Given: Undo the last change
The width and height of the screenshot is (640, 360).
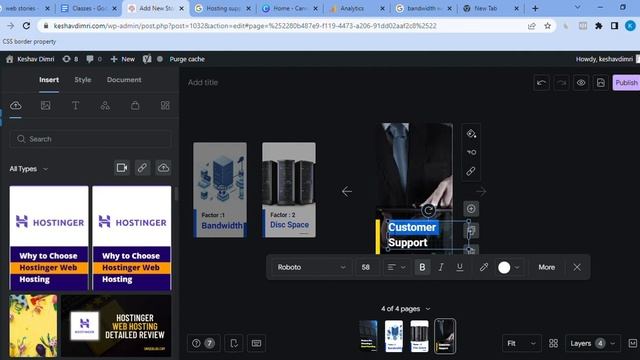Looking at the screenshot, I should pos(542,83).
